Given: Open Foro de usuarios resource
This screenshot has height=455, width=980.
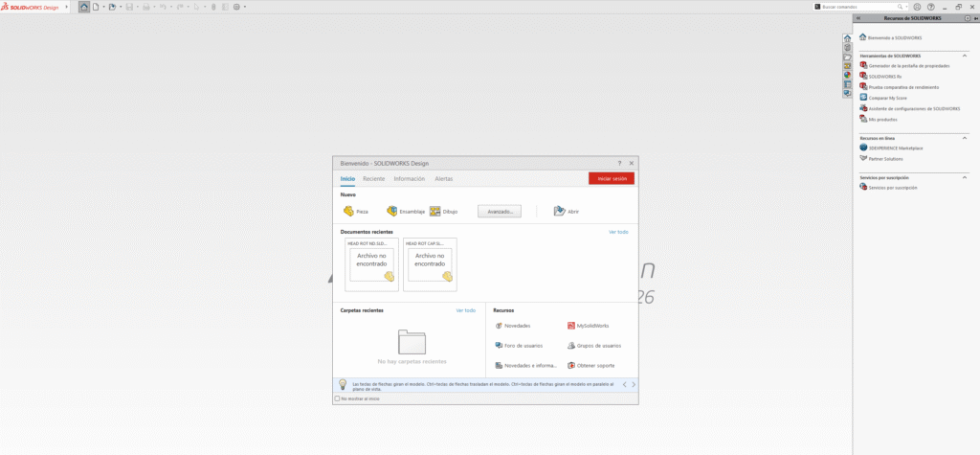Looking at the screenshot, I should tap(519, 346).
